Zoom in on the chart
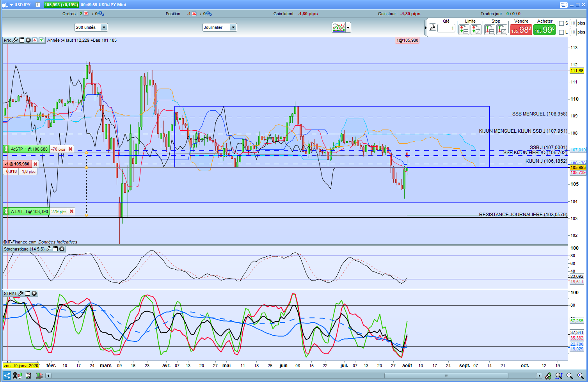The height and width of the screenshot is (382, 588). (580, 376)
